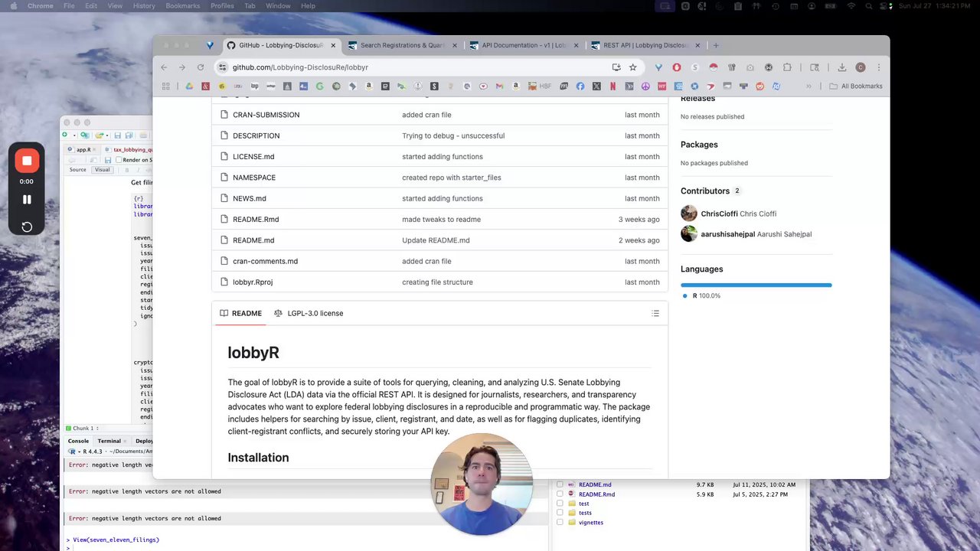Viewport: 980px width, 551px height.
Task: Click the presenter webcam bubble
Action: [x=482, y=484]
